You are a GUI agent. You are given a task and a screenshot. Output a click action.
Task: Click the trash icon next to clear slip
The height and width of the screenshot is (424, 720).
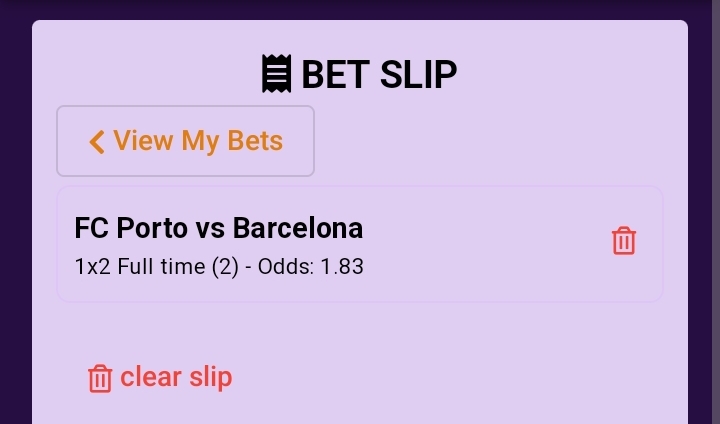pos(100,379)
